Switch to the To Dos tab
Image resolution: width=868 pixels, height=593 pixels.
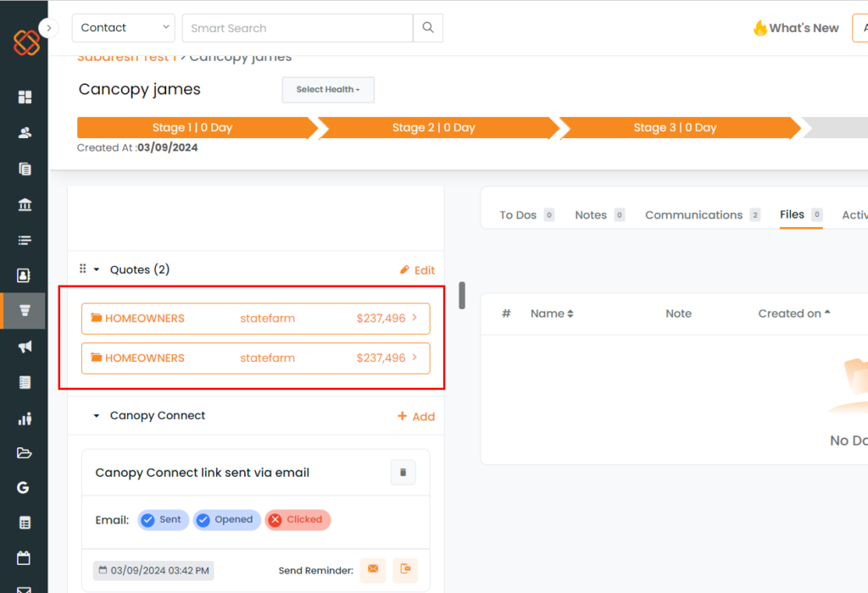tap(527, 214)
